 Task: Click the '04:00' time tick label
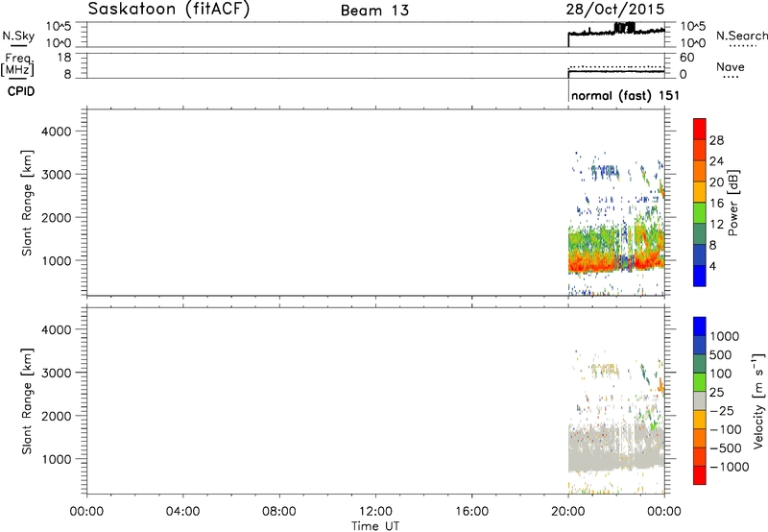click(182, 512)
